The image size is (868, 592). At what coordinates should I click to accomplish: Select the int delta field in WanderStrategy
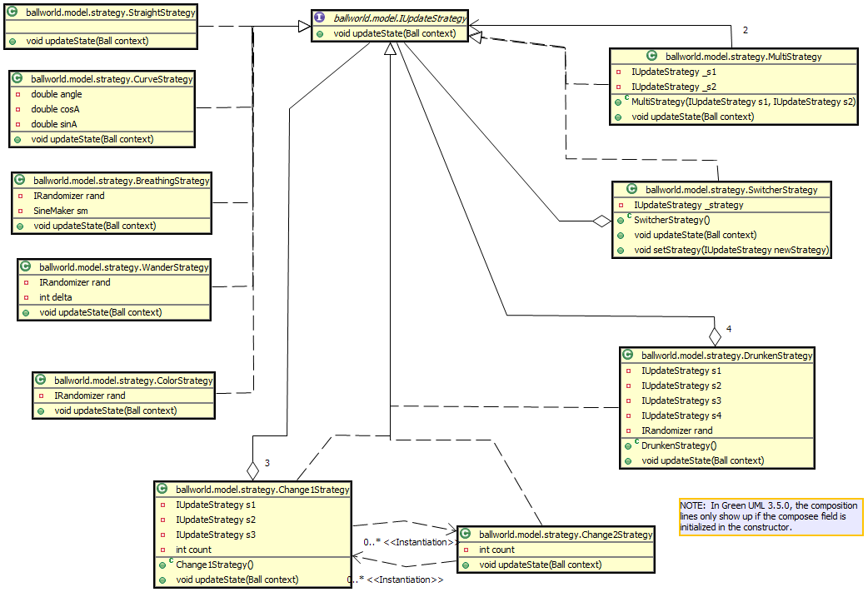pyautogui.click(x=56, y=297)
